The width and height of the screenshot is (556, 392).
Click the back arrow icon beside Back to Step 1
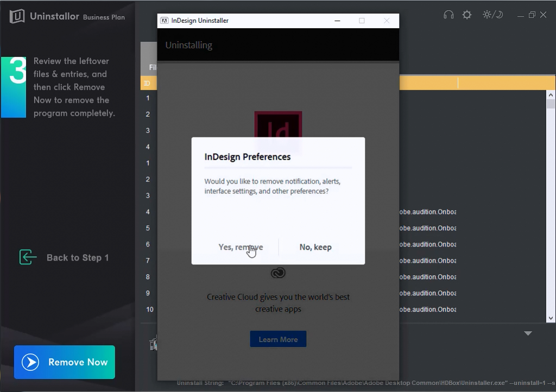pos(28,257)
